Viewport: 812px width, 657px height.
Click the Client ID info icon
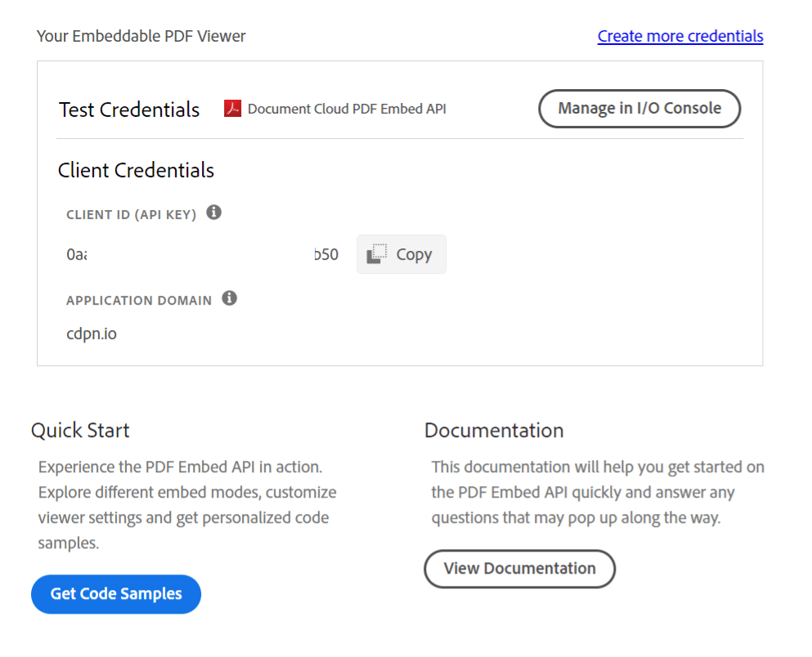click(x=214, y=212)
